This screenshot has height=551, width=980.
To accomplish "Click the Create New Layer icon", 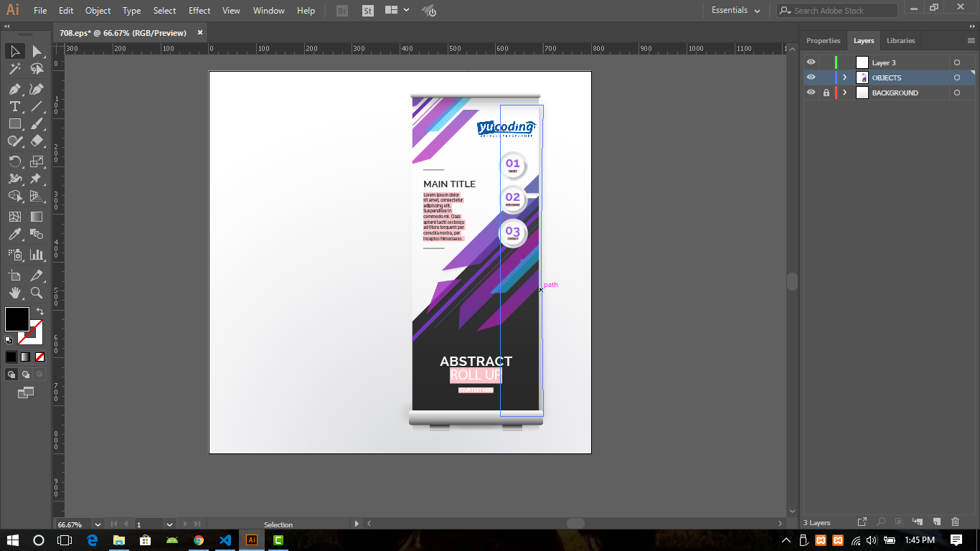I will pyautogui.click(x=936, y=522).
